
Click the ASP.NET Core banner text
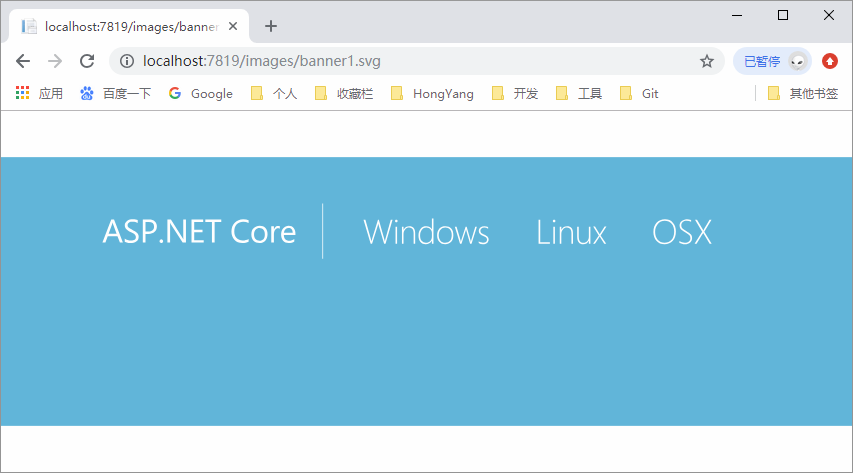(x=199, y=232)
